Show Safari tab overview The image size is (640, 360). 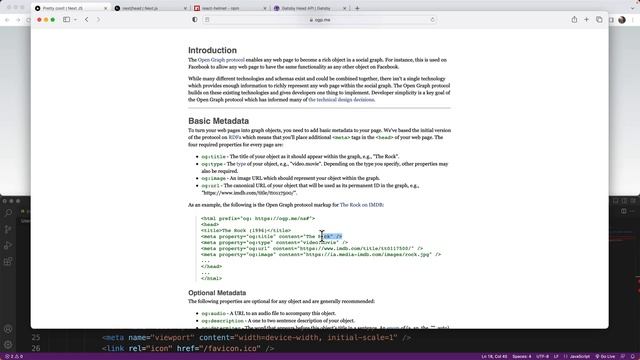click(x=599, y=20)
